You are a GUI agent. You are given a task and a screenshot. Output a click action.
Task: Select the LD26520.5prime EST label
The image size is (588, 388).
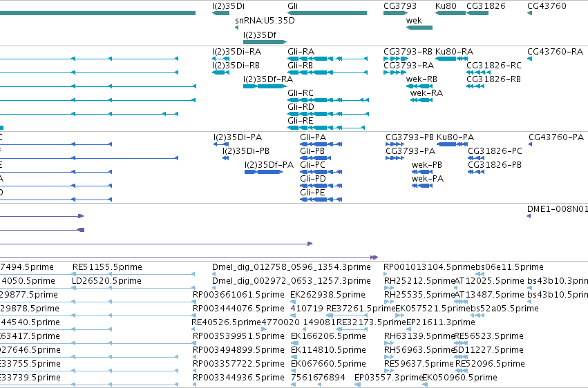point(106,281)
